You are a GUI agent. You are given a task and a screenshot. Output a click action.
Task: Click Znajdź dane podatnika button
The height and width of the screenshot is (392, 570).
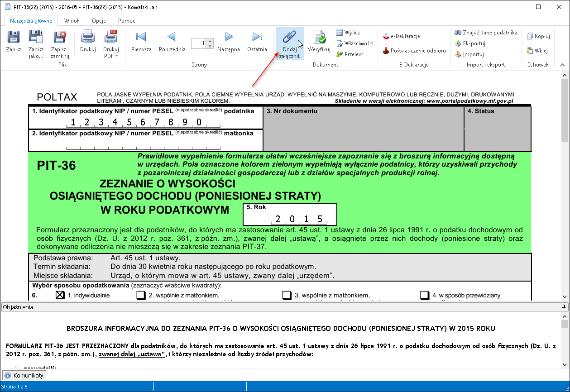(486, 33)
